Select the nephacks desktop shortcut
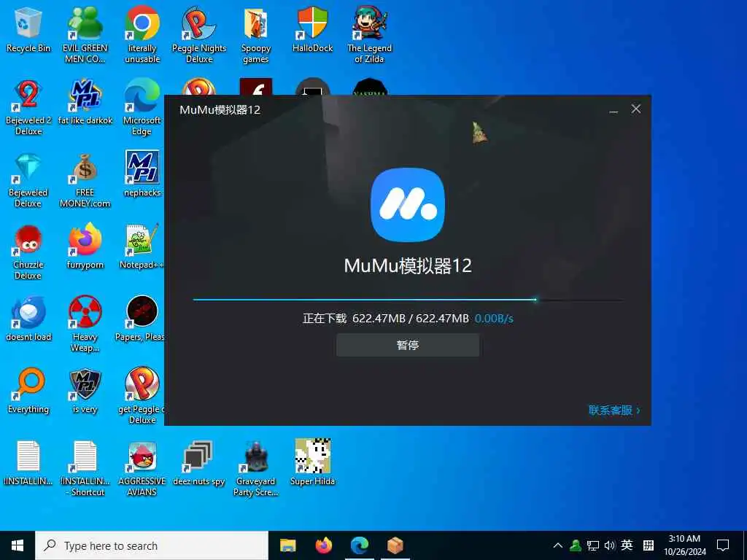The height and width of the screenshot is (560, 747). tap(142, 174)
